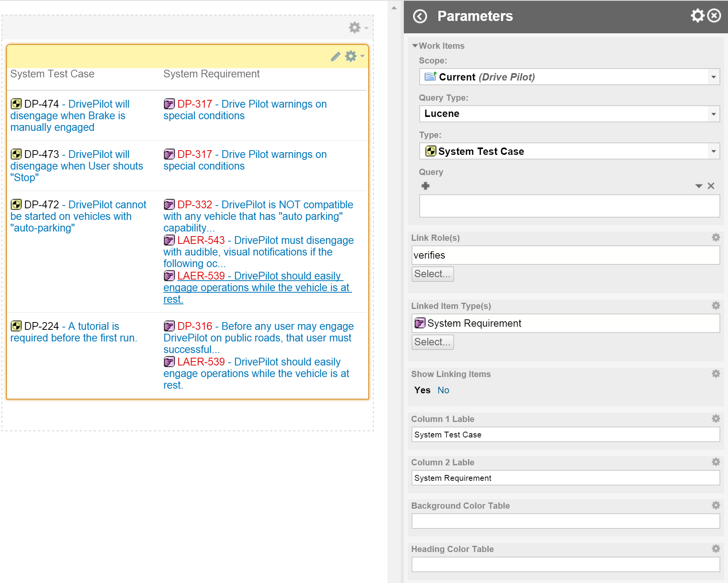Open the outer report region's gear menu
This screenshot has height=583, width=728.
[x=354, y=27]
